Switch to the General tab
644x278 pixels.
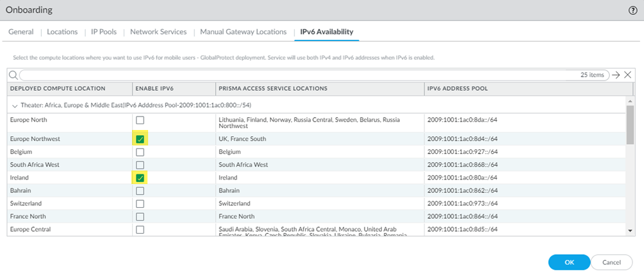point(21,32)
